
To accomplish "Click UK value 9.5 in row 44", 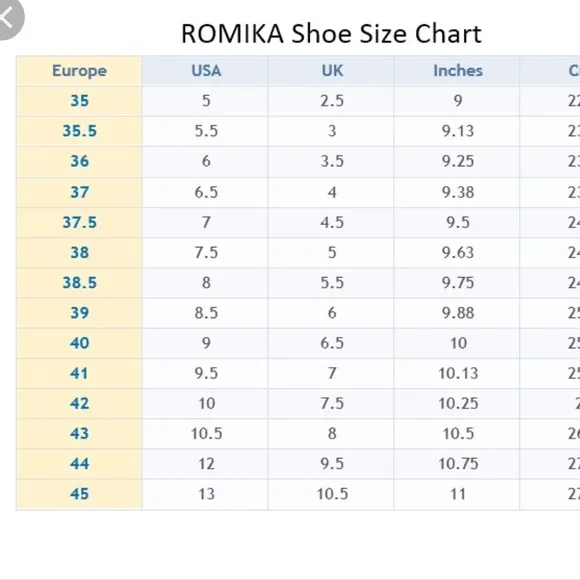I will click(x=332, y=463).
